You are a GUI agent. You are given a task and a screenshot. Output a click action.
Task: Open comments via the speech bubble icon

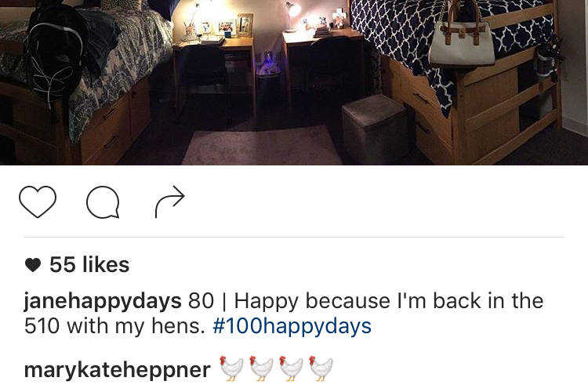pos(103,202)
